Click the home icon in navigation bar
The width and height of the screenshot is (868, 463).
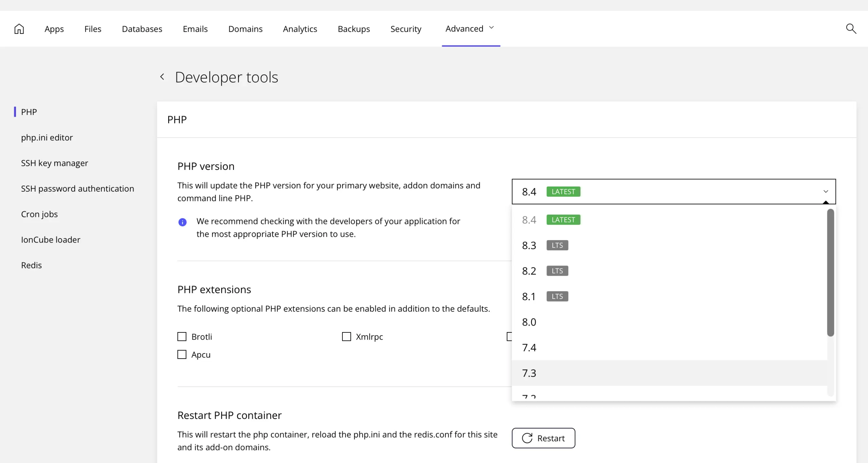tap(19, 29)
